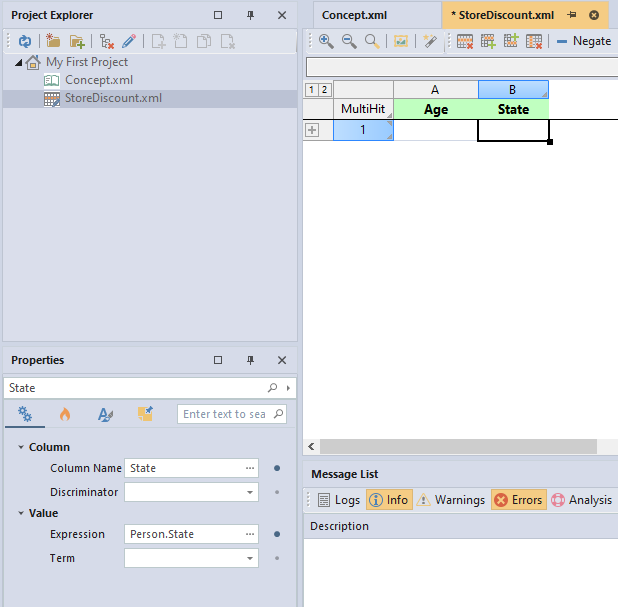Open the gears properties tab
The width and height of the screenshot is (618, 607).
point(25,414)
